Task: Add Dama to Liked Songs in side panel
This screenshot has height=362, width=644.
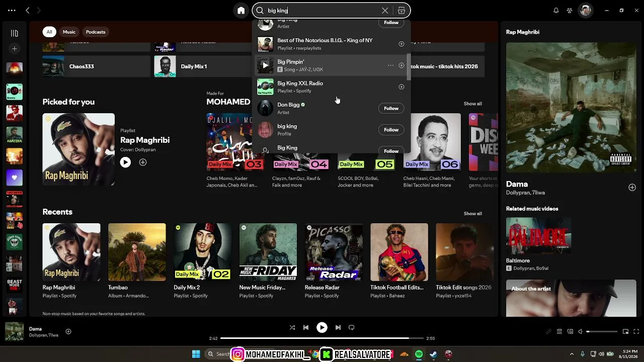Action: (632, 188)
